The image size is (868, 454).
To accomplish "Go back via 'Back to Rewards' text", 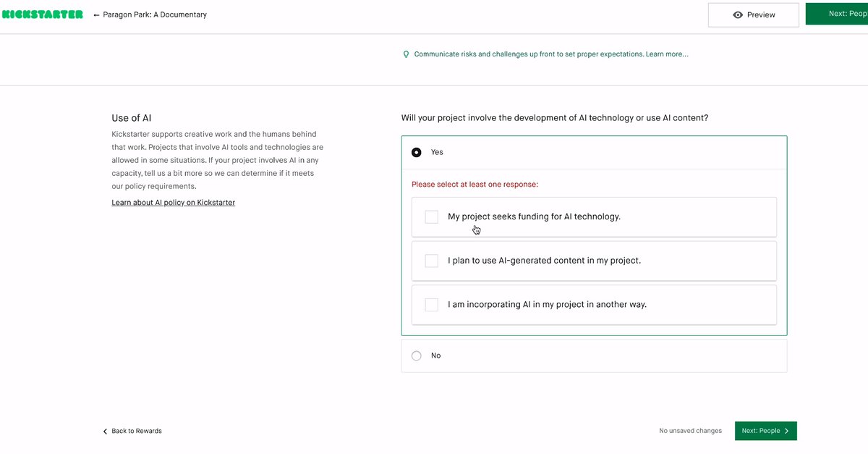I will (x=137, y=432).
